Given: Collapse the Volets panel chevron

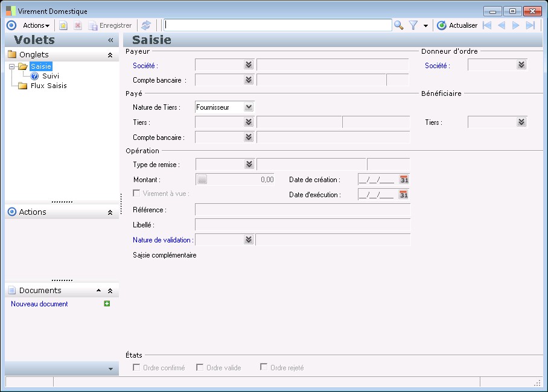Looking at the screenshot, I should point(110,40).
